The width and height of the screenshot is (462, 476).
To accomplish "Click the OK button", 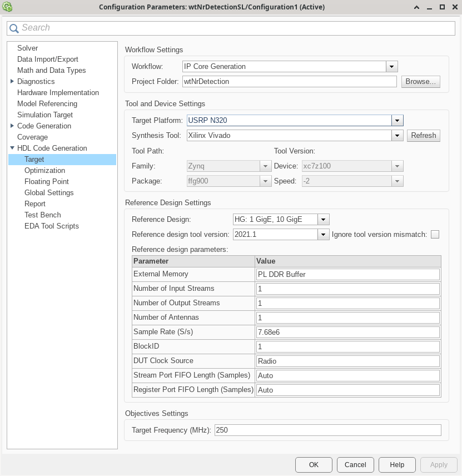I will pos(314,465).
